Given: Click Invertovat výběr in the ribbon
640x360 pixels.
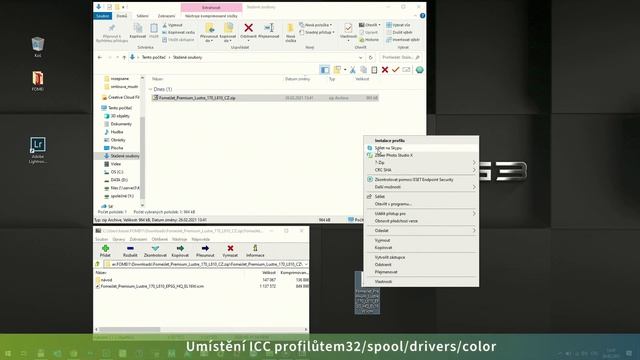Looking at the screenshot, I should 403,40.
